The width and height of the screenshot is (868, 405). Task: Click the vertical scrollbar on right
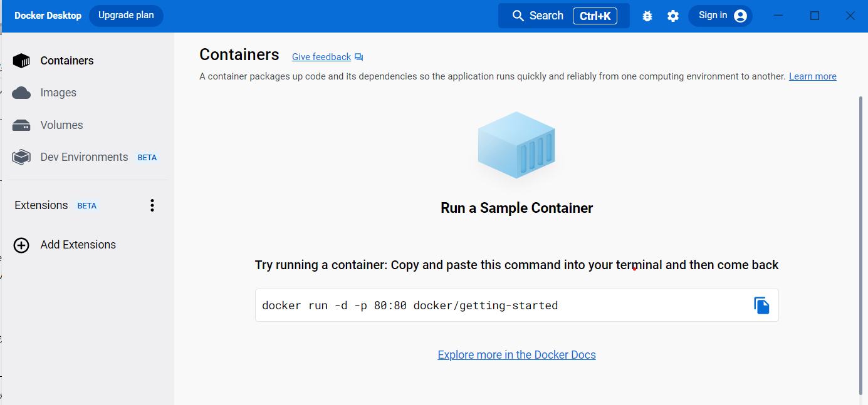tap(860, 244)
